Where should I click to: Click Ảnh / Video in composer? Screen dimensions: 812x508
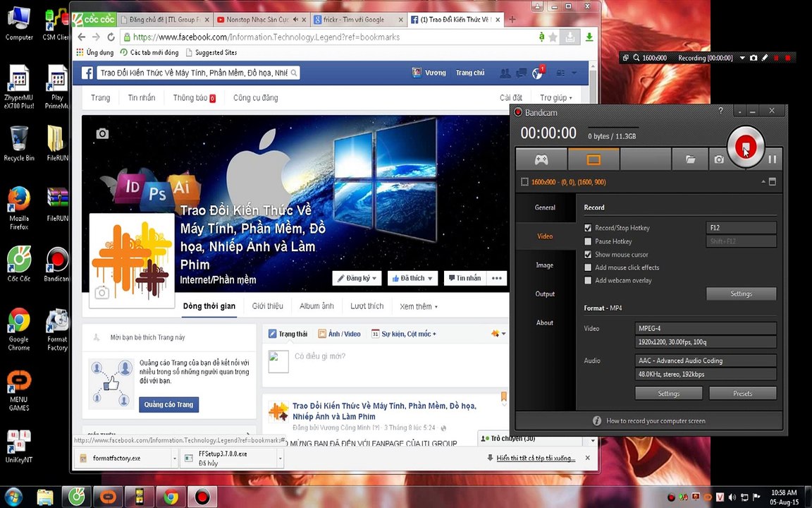click(x=339, y=334)
